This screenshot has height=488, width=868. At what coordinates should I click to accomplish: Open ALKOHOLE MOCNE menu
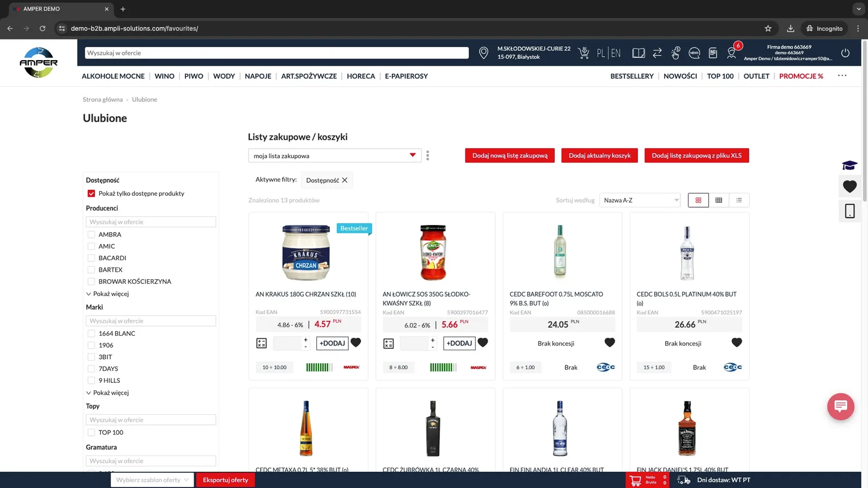pyautogui.click(x=113, y=76)
